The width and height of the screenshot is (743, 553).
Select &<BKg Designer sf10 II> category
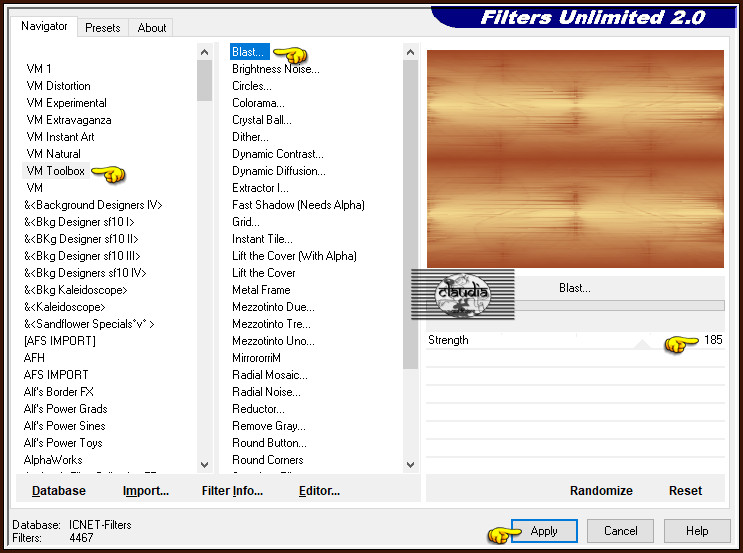81,239
